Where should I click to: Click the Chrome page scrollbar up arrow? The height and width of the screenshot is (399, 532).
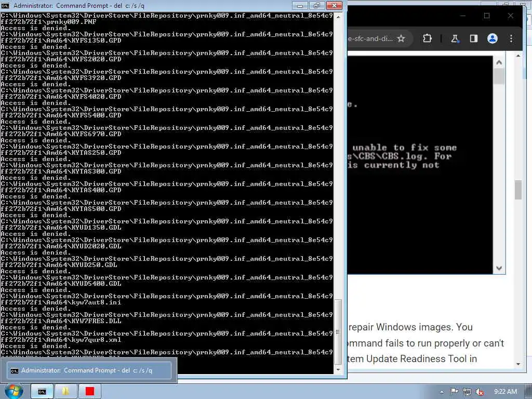tap(518, 55)
